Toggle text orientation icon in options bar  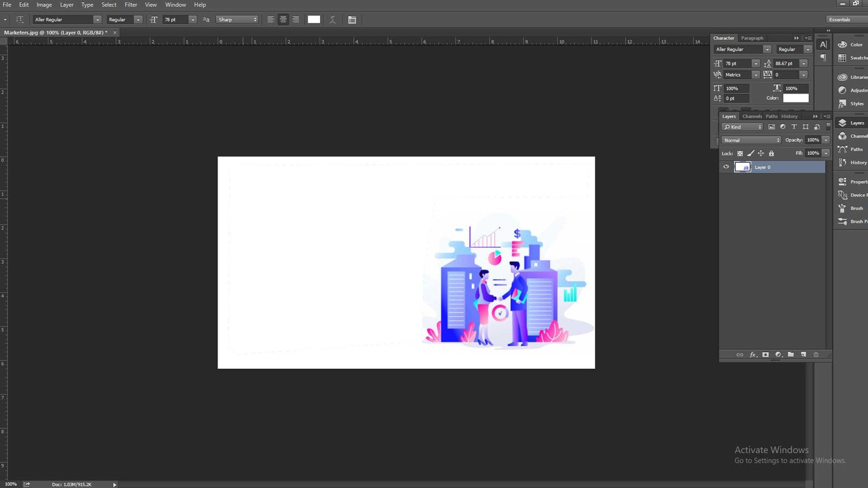pos(20,20)
